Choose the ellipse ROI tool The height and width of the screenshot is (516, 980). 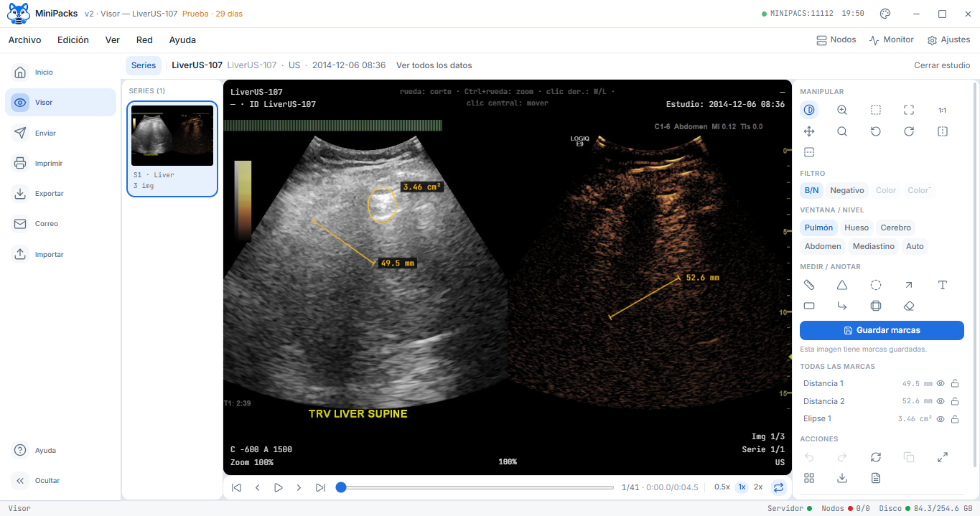tap(876, 285)
